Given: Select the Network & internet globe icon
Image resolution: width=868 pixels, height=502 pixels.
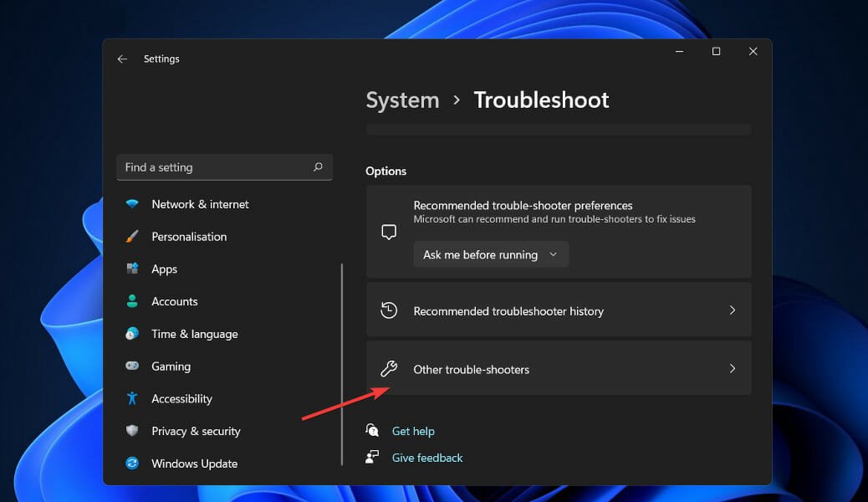Looking at the screenshot, I should click(135, 203).
